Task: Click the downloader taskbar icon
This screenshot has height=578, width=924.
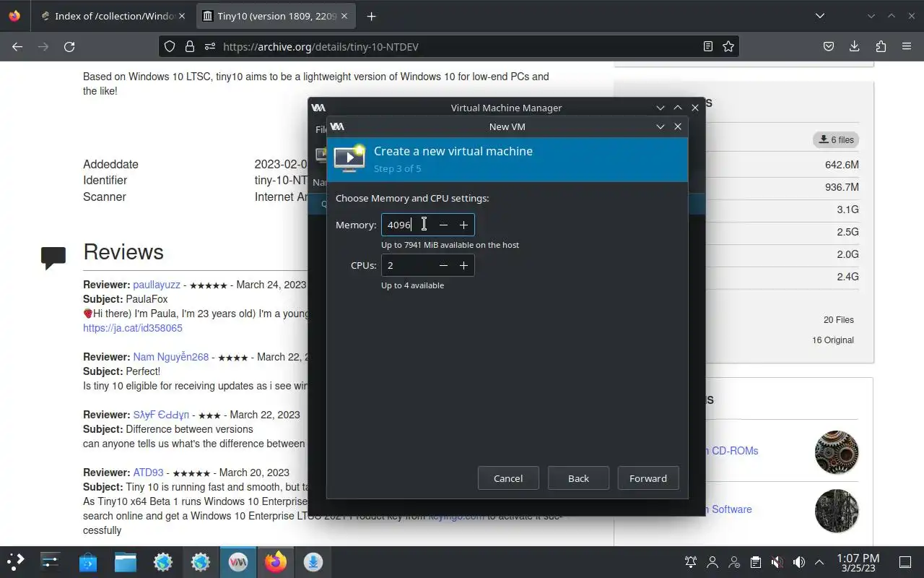Action: coord(313,561)
